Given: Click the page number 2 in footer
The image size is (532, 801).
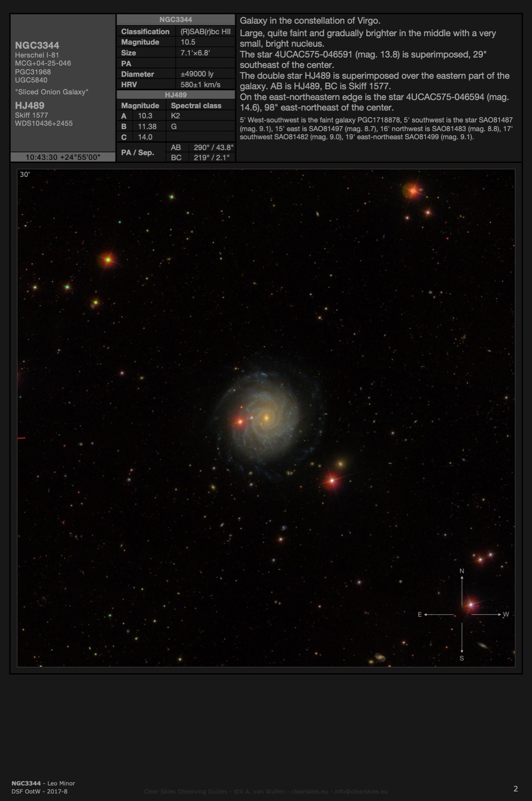Looking at the screenshot, I should (x=516, y=789).
